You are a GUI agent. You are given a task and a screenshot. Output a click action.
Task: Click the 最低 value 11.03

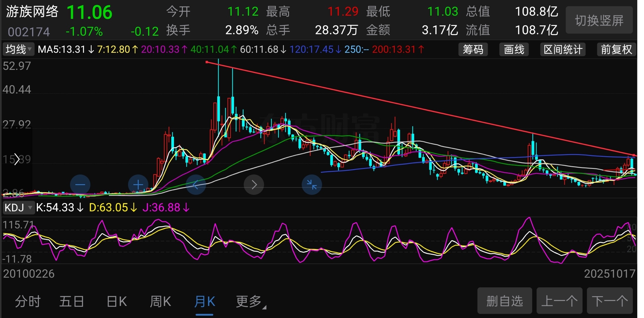tap(443, 11)
